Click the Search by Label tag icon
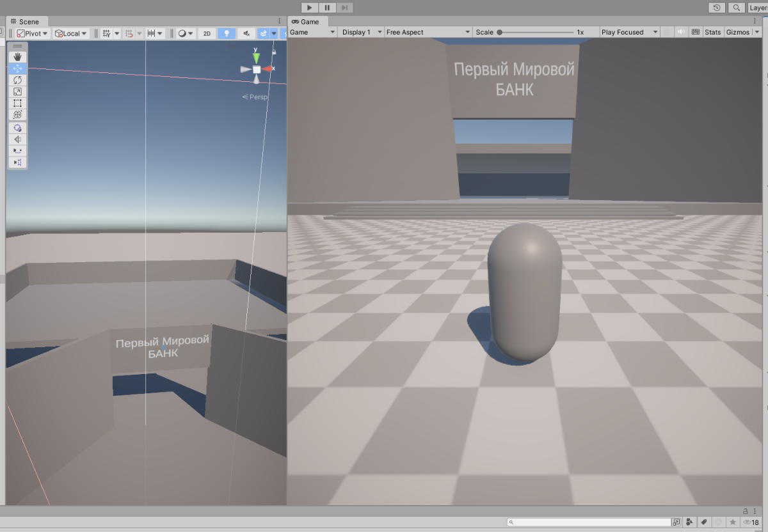The width and height of the screenshot is (768, 532). pos(704,522)
